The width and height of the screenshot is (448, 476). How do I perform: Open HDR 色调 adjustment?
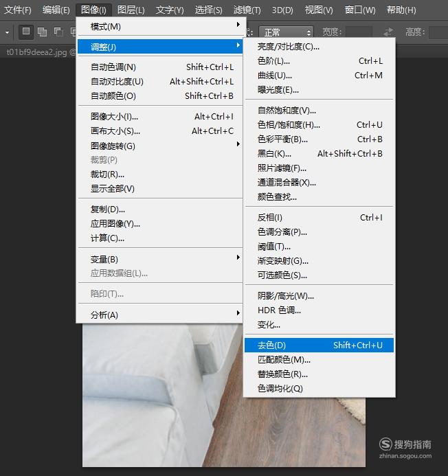(x=319, y=310)
